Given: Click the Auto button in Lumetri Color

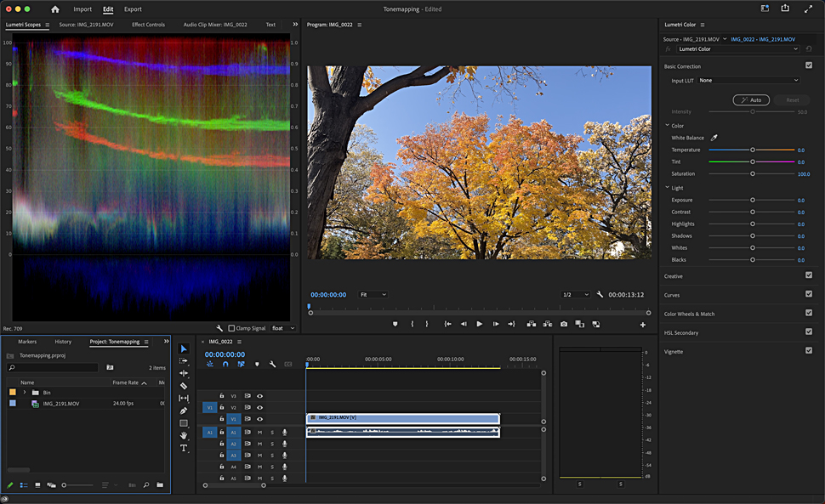Looking at the screenshot, I should coord(751,99).
